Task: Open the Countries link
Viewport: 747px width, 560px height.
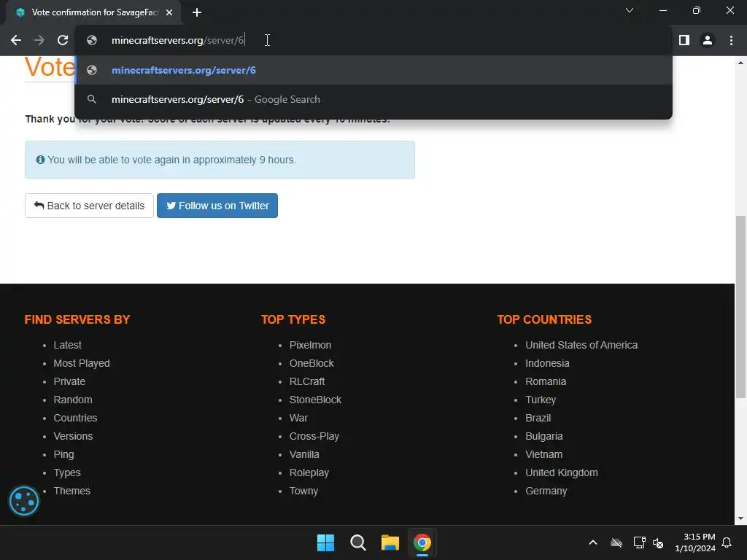Action: click(75, 418)
